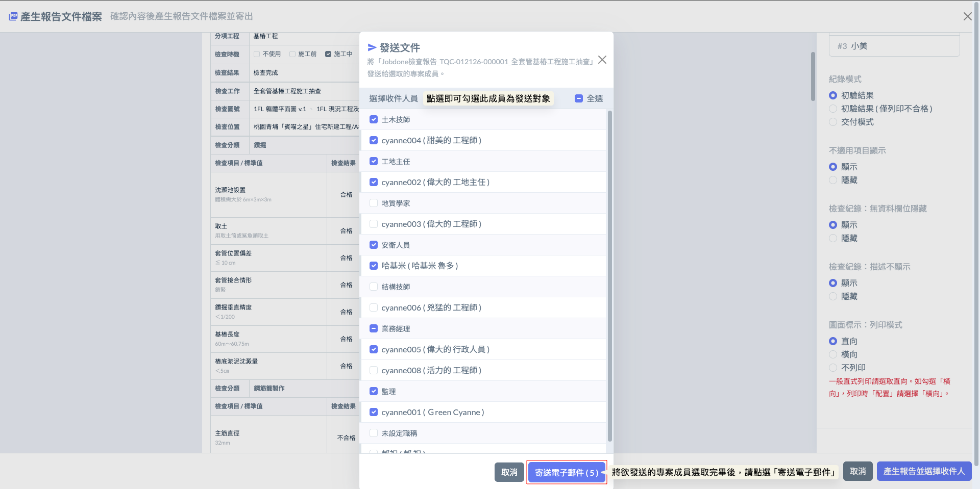Viewport: 980px width, 489px height.
Task: Click the #3 小美 field
Action: (x=894, y=46)
